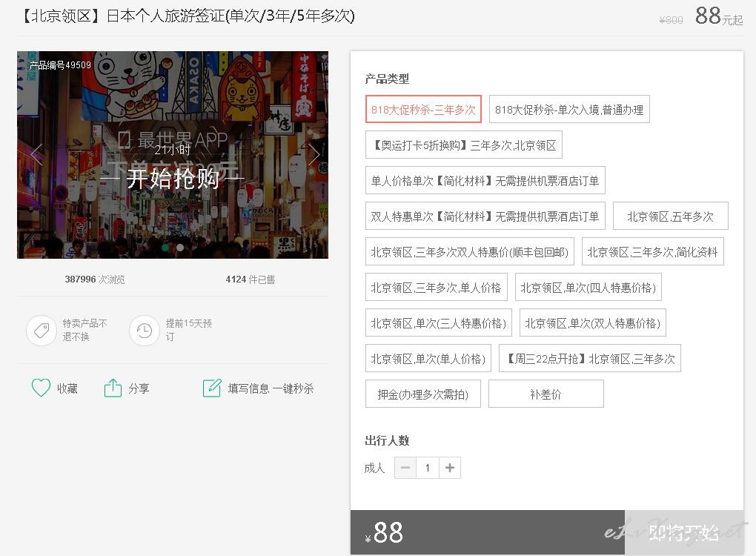Click the price tag icon
This screenshot has width=756, height=556.
[42, 331]
